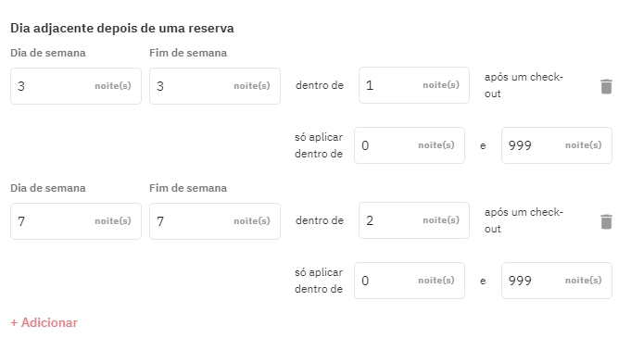Edit second rule's só aplicar minimum field showing 0
The height and width of the screenshot is (363, 644).
410,281
